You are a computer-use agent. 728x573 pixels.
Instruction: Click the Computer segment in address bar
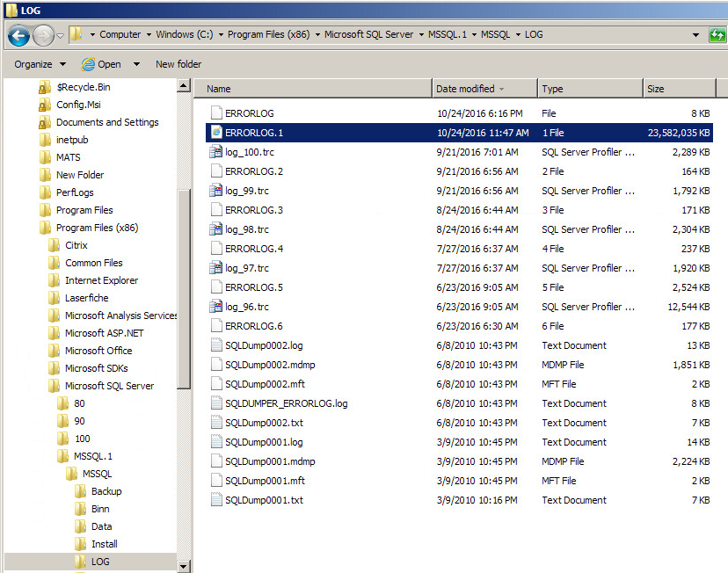[120, 35]
